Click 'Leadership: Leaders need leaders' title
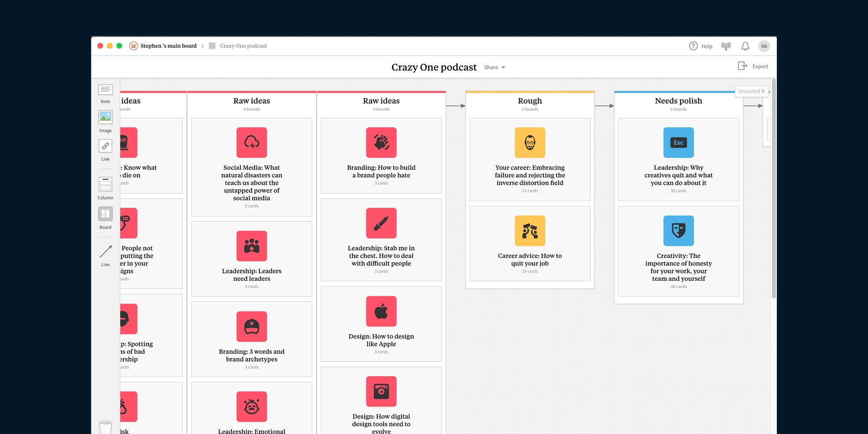 coord(252,275)
